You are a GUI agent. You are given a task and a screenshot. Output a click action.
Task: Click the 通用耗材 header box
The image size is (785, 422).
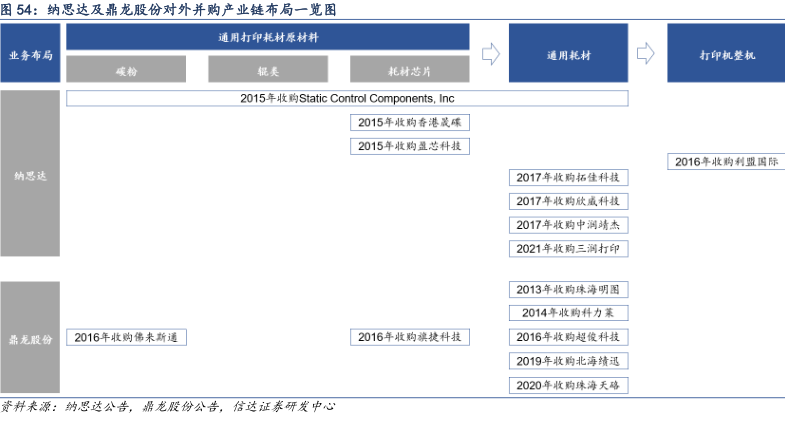click(568, 54)
